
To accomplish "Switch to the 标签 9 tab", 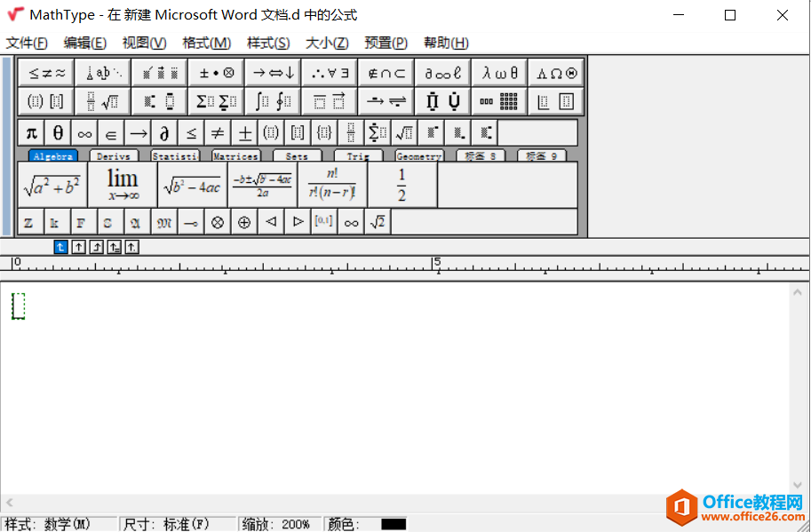I will point(541,155).
